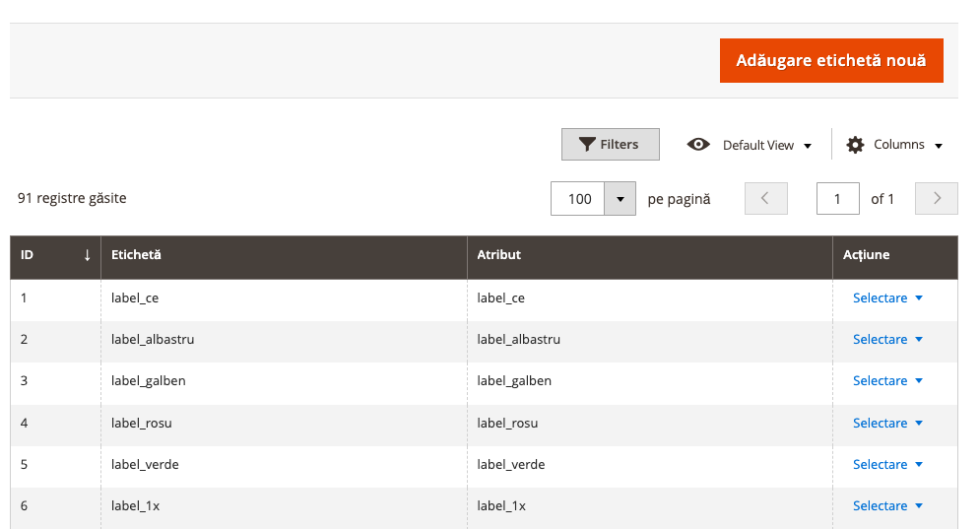Viewport: 980px width, 529px height.
Task: Click the Columns gear icon
Action: 855,145
